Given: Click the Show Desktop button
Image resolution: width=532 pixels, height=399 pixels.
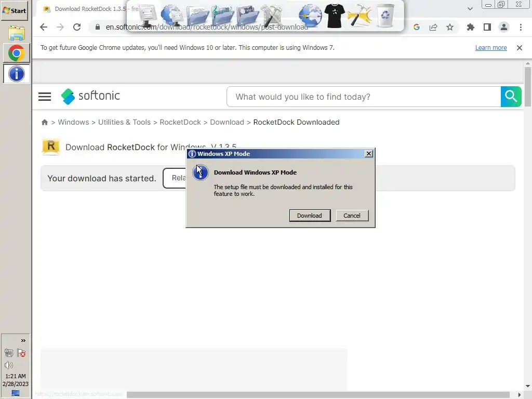Looking at the screenshot, I should point(16,393).
